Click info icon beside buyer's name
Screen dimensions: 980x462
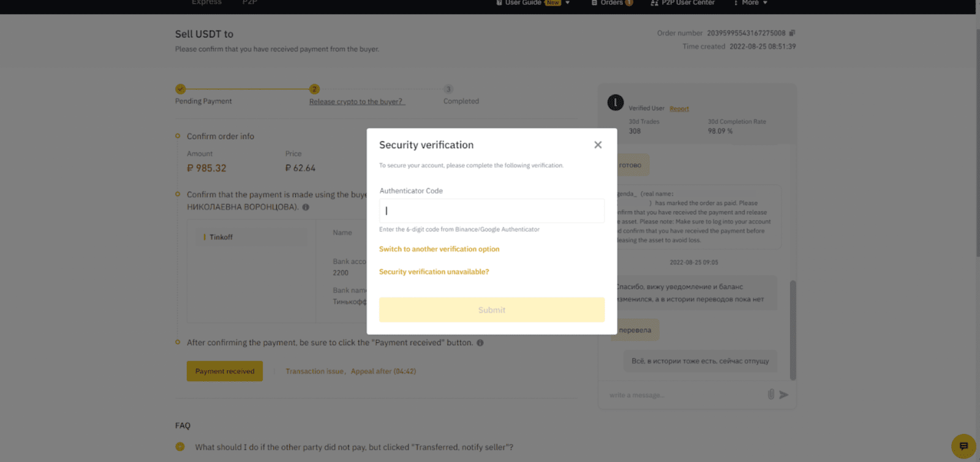306,207
